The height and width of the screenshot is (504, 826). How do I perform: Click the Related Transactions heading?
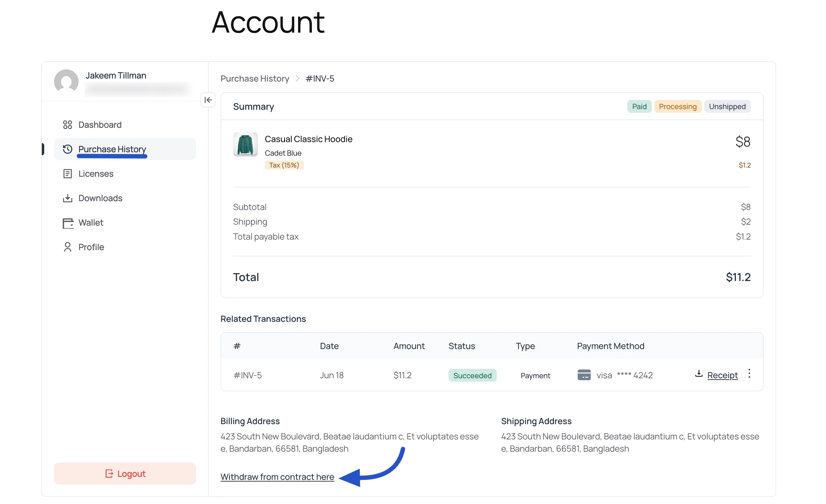[x=263, y=319]
